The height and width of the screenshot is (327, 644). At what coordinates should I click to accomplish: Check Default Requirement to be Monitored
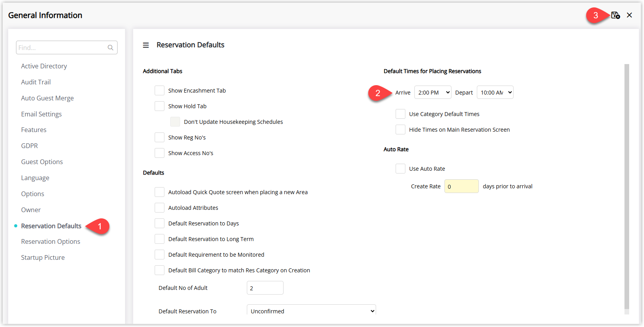tap(159, 255)
